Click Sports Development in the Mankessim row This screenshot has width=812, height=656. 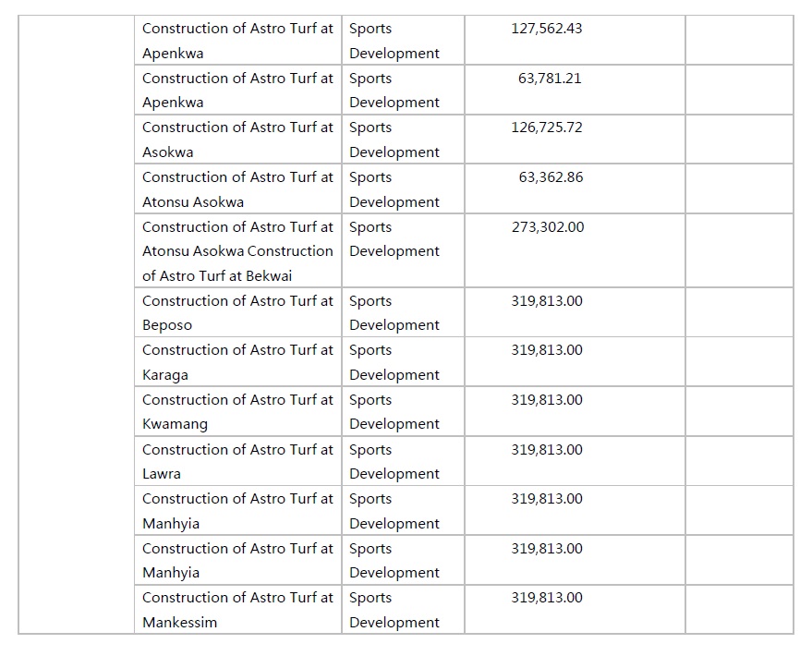pos(394,610)
